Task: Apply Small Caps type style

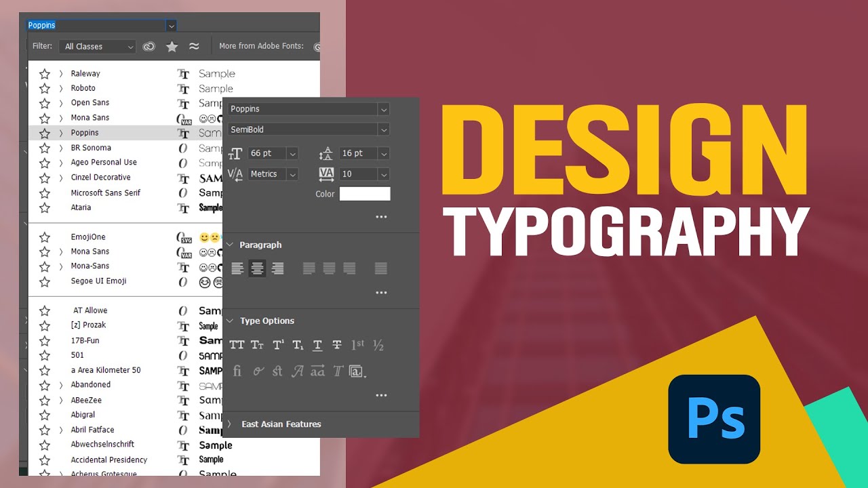Action: (x=257, y=345)
